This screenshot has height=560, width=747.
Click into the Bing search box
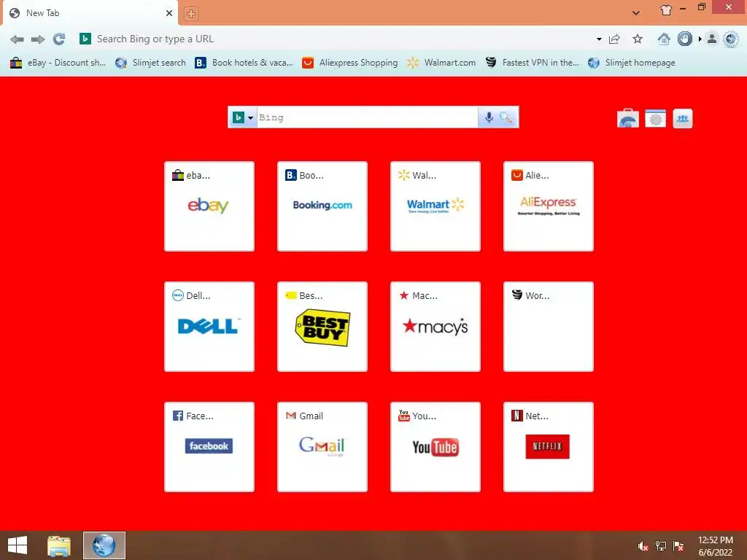coord(368,117)
